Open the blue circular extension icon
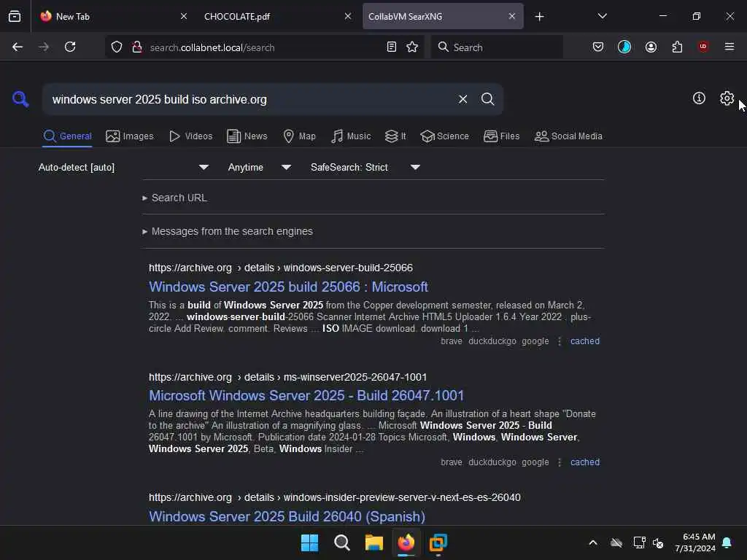The height and width of the screenshot is (560, 747). 624,47
